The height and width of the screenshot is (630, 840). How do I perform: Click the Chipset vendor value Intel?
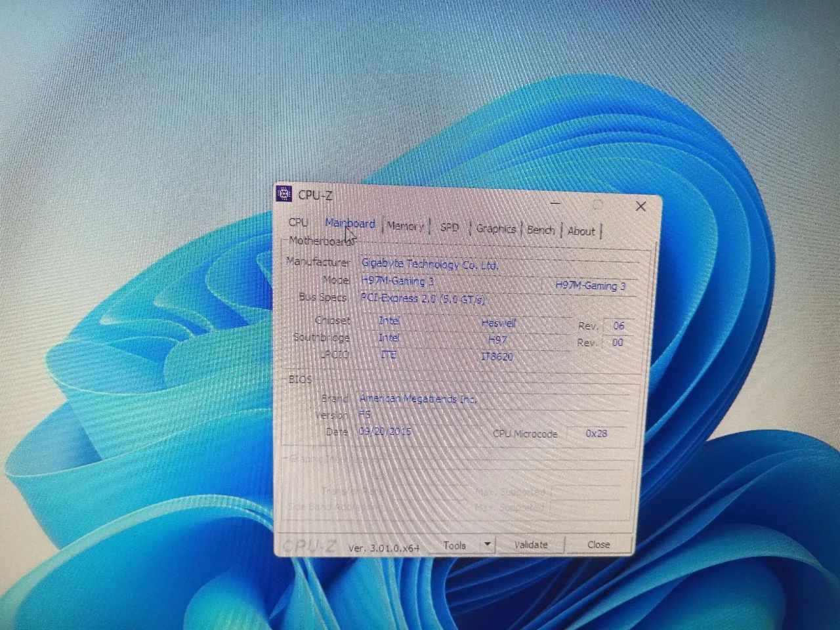tap(389, 320)
